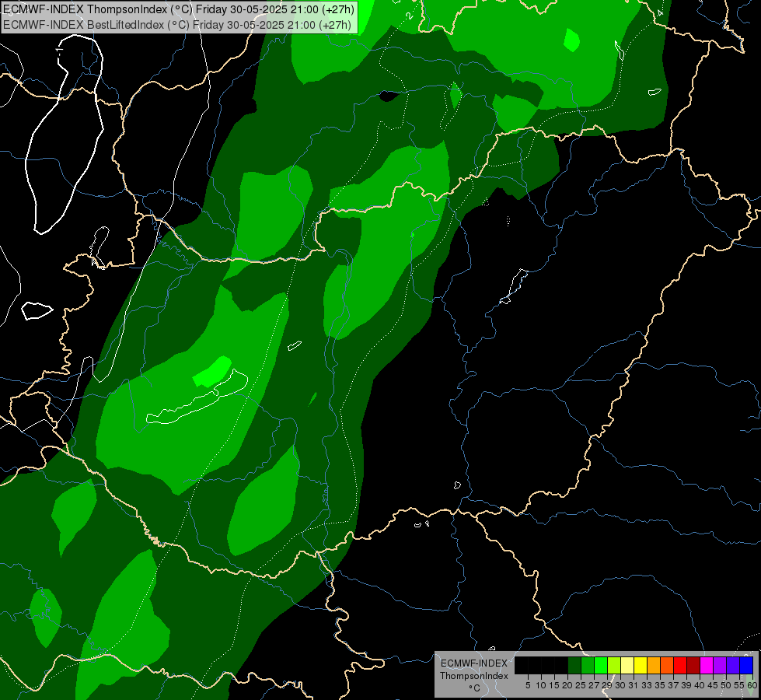Click the 'ThompsonIndex' label in the legend
Screen dimensions: 761x700
[474, 676]
